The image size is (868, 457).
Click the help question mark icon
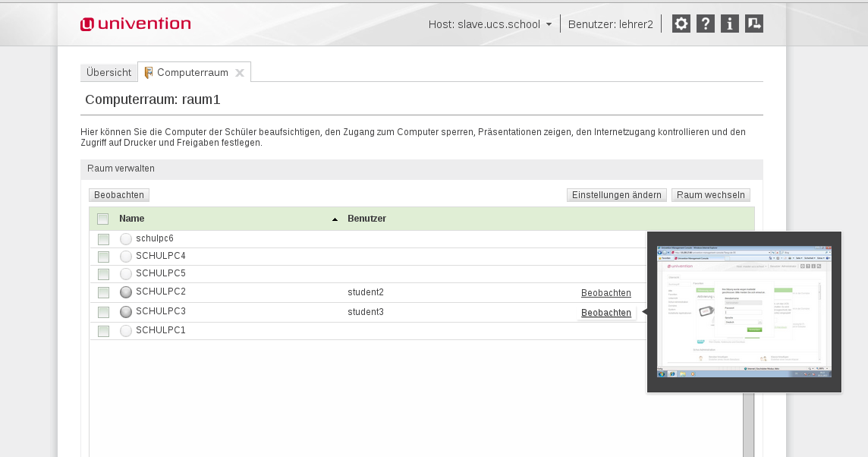706,24
